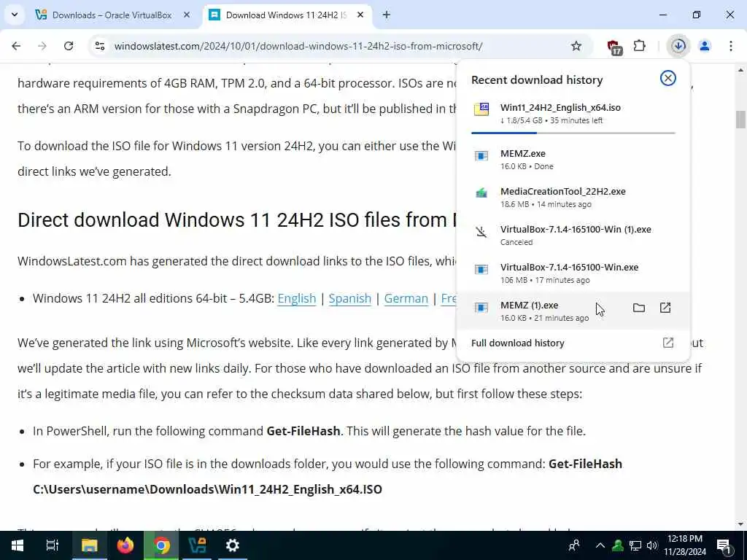Toggle the Downloads toolbar icon
Screen dimensions: 747x560
click(678, 46)
